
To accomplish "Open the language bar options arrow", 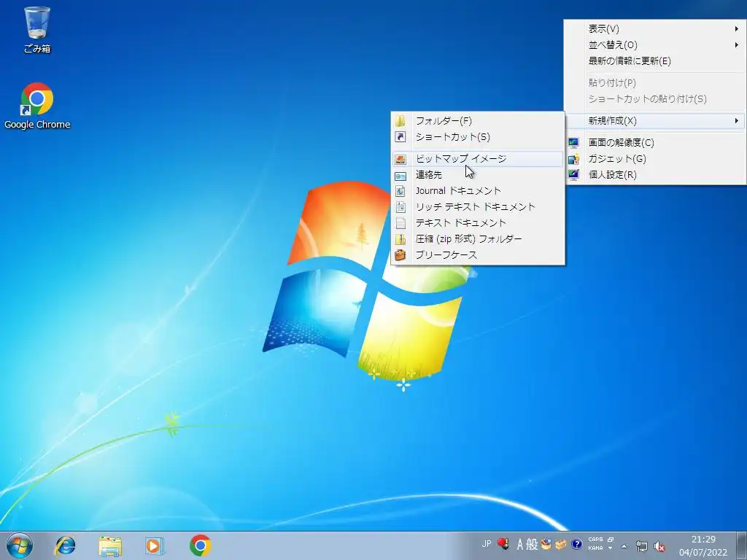I will pyautogui.click(x=610, y=548).
